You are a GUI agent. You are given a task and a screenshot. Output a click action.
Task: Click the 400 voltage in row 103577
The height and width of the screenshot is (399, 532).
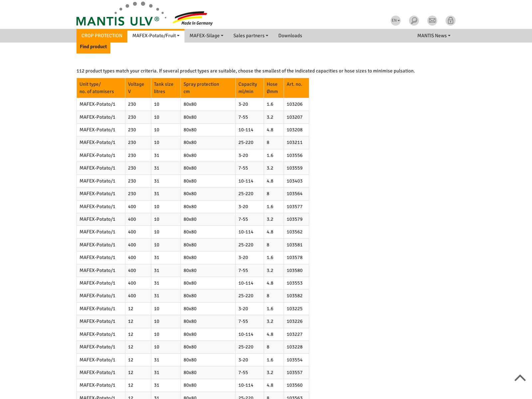(132, 206)
